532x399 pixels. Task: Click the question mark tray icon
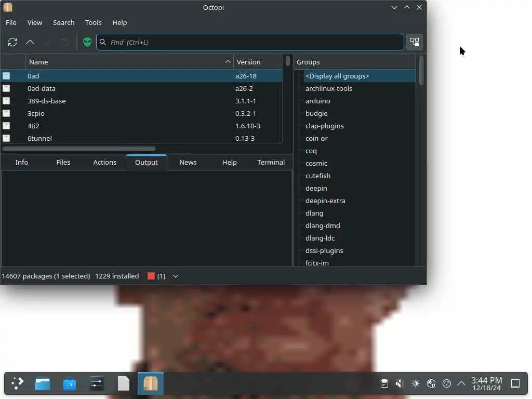(x=446, y=383)
